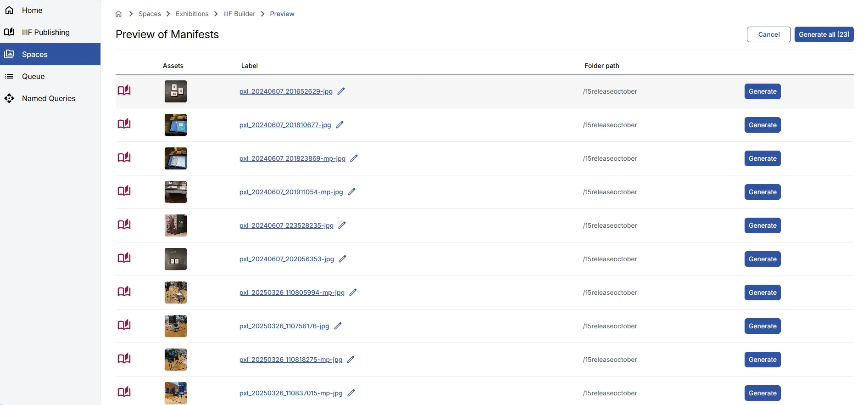868x405 pixels.
Task: Click the home icon in the breadcrumb
Action: tap(118, 14)
